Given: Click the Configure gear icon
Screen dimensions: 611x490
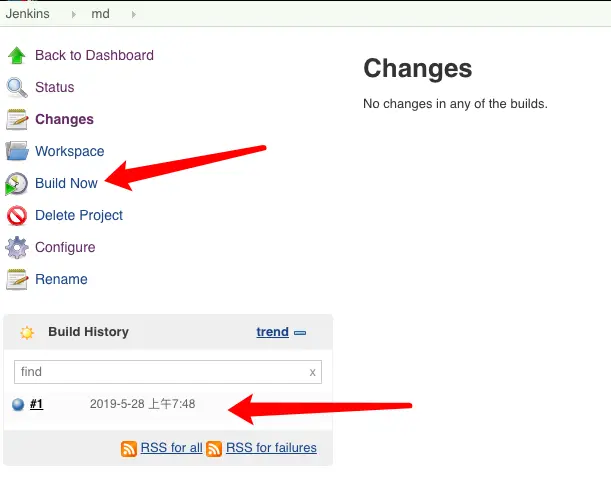Looking at the screenshot, I should click(17, 247).
